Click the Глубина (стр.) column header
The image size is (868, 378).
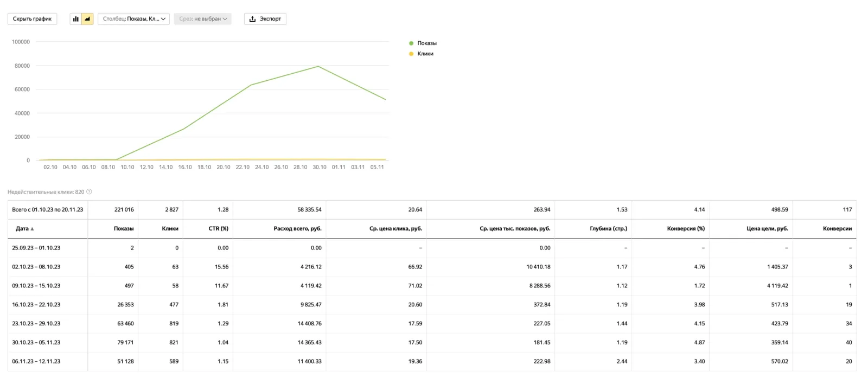pos(608,229)
